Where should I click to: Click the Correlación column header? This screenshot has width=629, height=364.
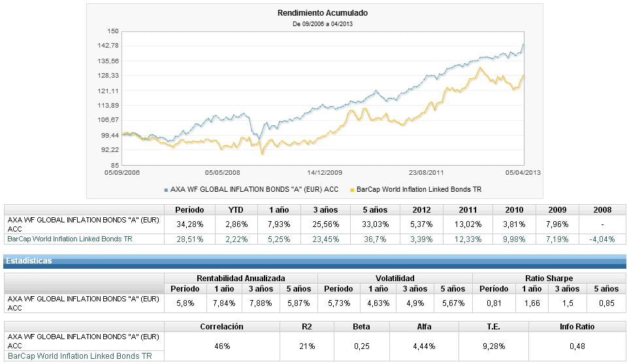pos(221,326)
